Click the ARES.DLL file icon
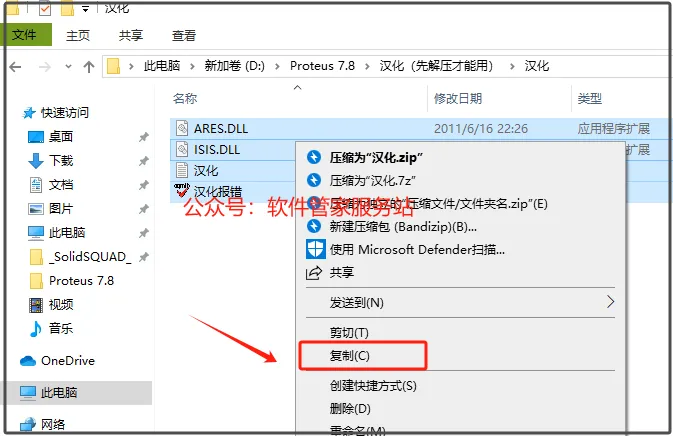This screenshot has height=436, width=673. coord(182,128)
